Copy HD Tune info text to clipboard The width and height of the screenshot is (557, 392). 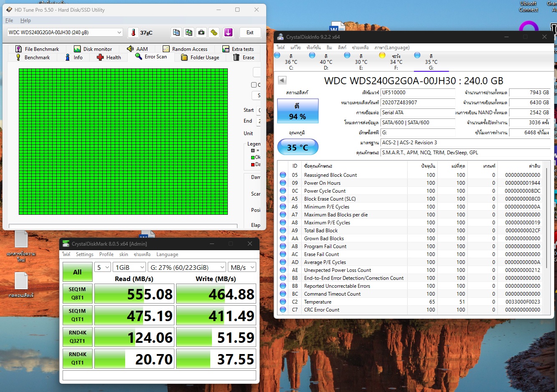(x=176, y=33)
